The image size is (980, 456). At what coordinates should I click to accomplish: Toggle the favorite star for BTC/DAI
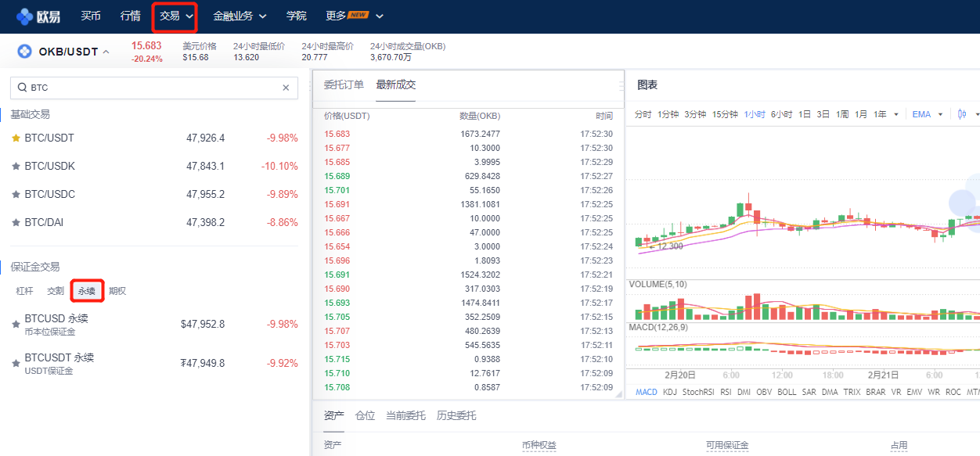(x=16, y=223)
